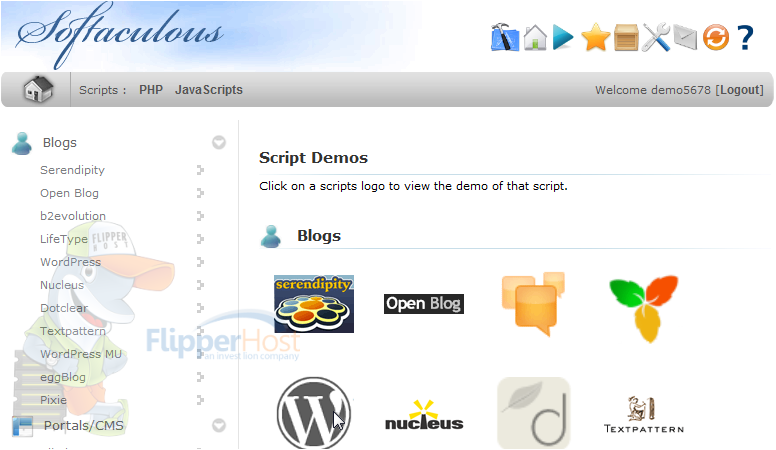This screenshot has width=776, height=450.
Task: Click the orange circular sync icon
Action: (x=716, y=38)
